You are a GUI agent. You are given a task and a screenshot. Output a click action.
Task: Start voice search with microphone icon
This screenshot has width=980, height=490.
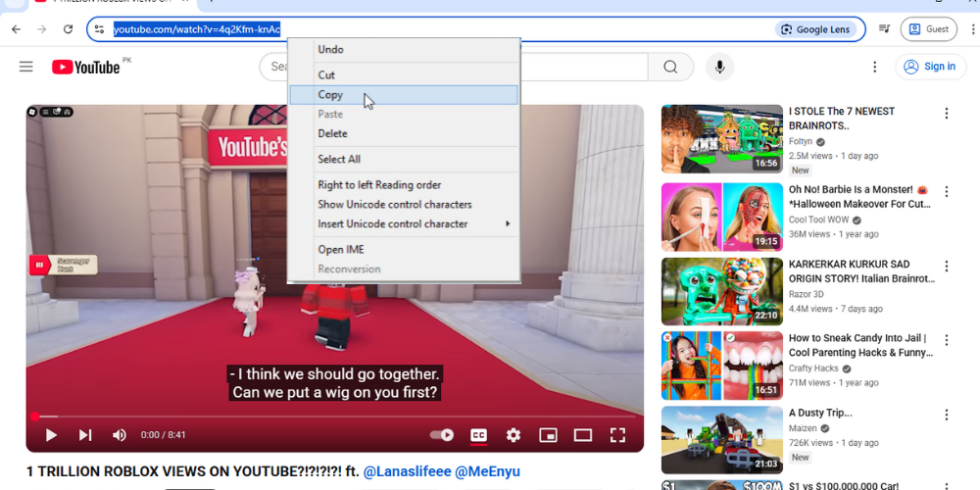[x=720, y=67]
